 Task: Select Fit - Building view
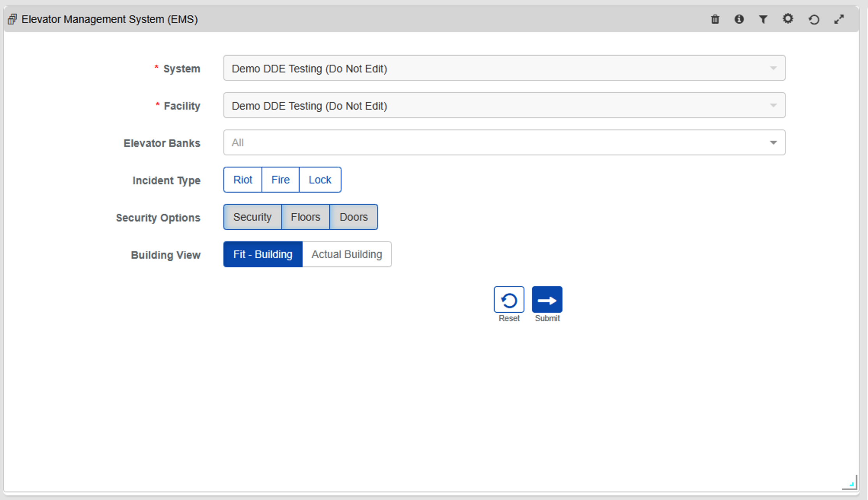[x=263, y=254]
